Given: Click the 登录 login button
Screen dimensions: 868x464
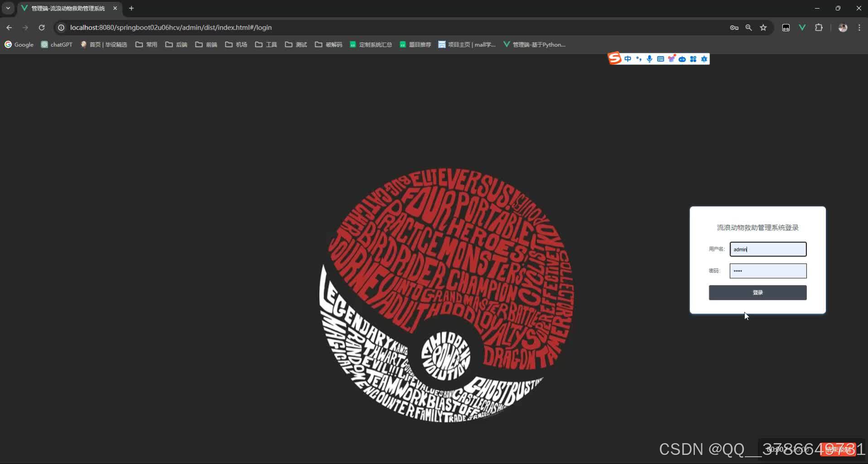Looking at the screenshot, I should [x=757, y=293].
